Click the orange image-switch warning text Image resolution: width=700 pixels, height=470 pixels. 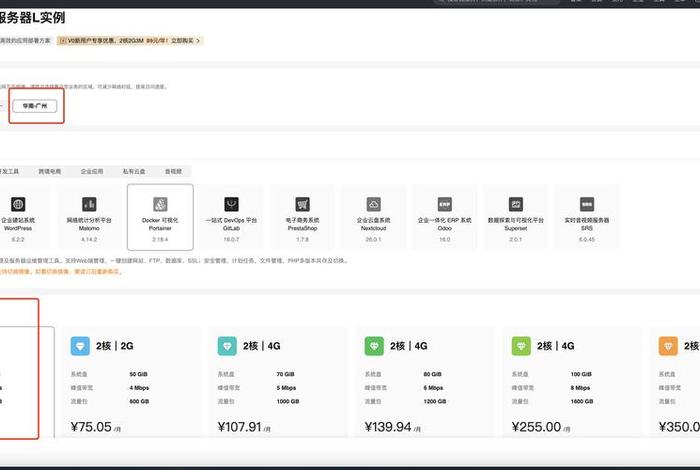61,271
